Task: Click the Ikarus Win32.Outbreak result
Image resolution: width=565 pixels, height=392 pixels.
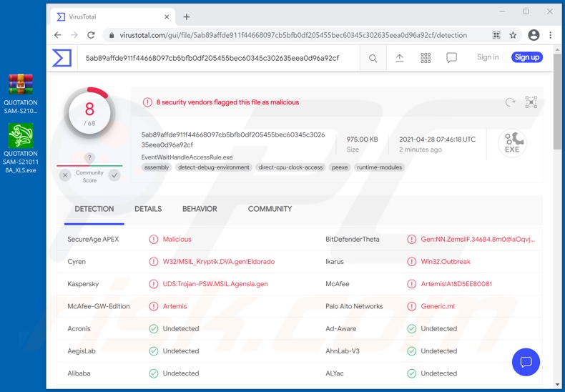Action: [446, 262]
